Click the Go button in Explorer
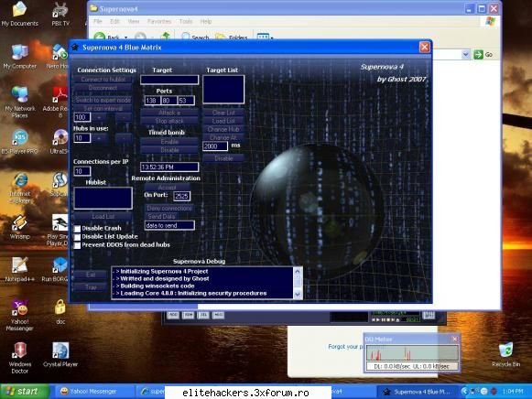Screen dimensions: 532x399 (483, 54)
